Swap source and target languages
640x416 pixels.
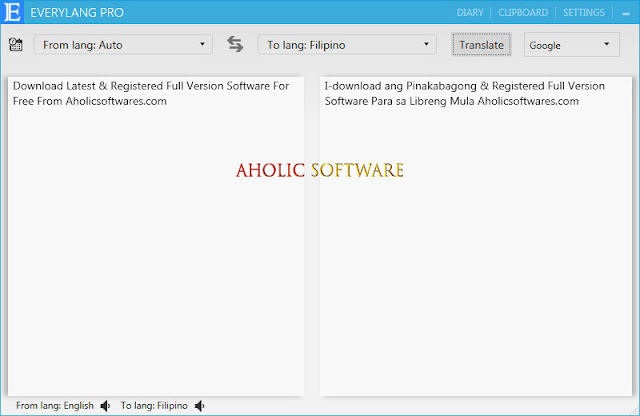tap(235, 44)
